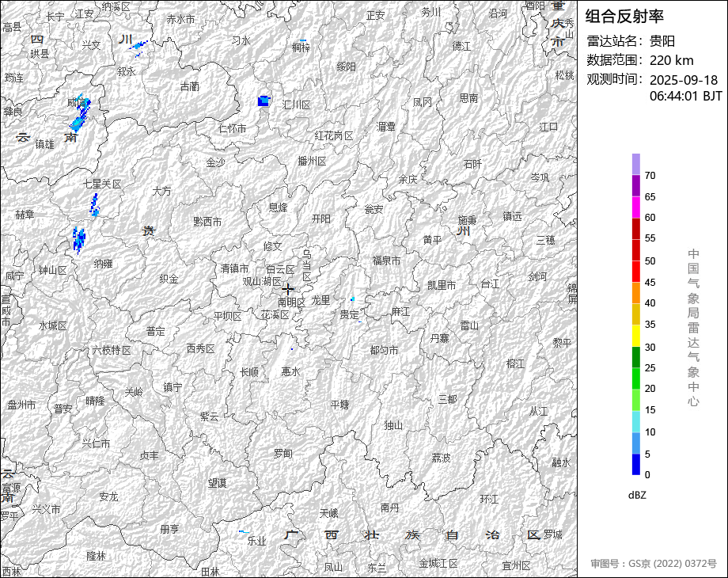
Task: Click the '六枝特区' map label
Action: pyautogui.click(x=112, y=350)
